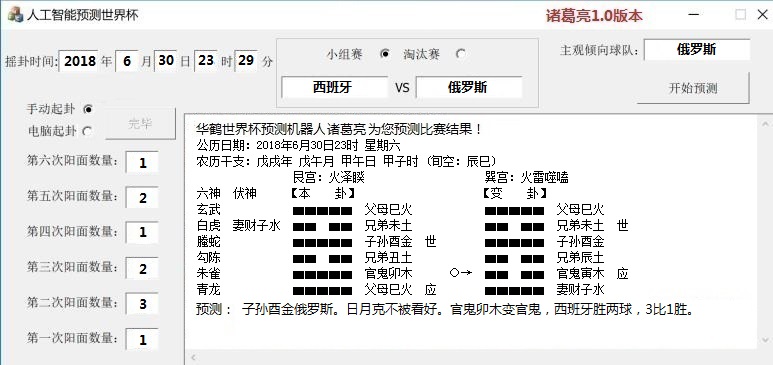Click the 第四次阳面数量 value box
Image resolution: width=773 pixels, height=365 pixels.
(142, 233)
